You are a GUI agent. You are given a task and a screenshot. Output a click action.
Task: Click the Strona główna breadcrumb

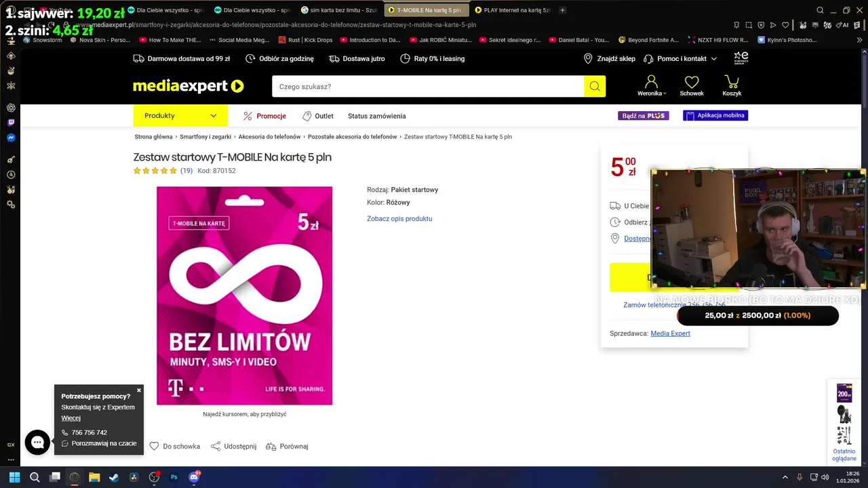coord(153,137)
